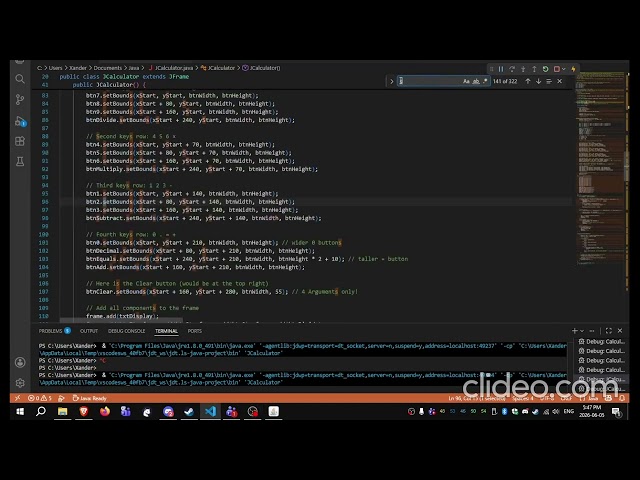
Task: Switch to the Output tab
Action: click(x=89, y=331)
